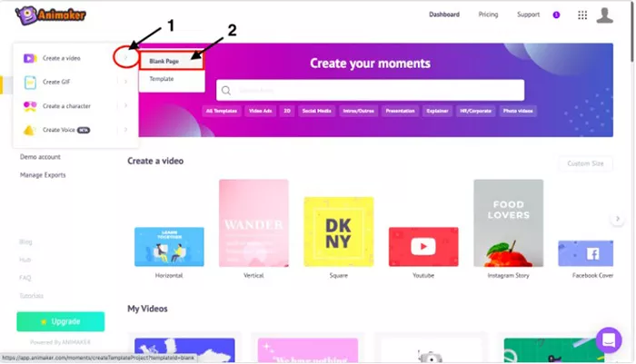
Task: Expand the Create a video submenu arrow
Action: click(126, 57)
